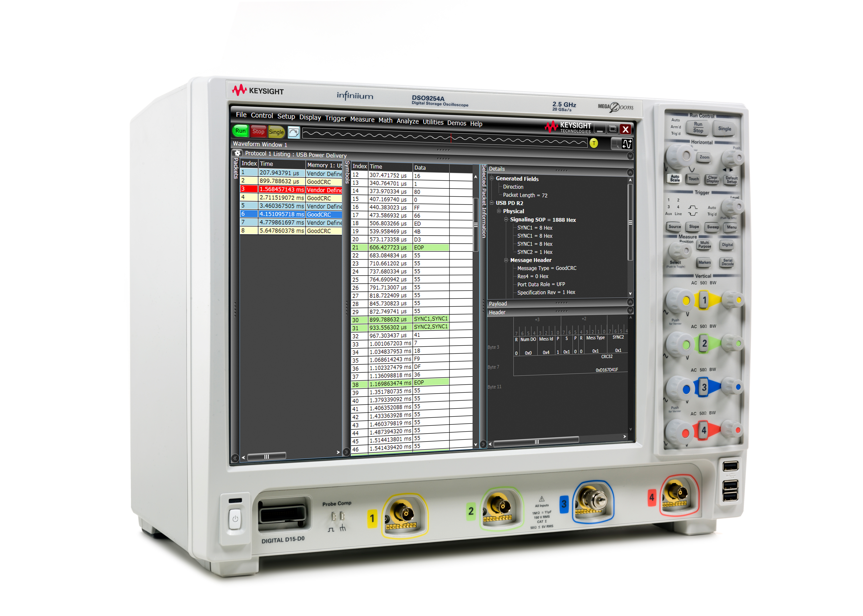Open the Utilities menu
The image size is (863, 616).
pyautogui.click(x=433, y=122)
